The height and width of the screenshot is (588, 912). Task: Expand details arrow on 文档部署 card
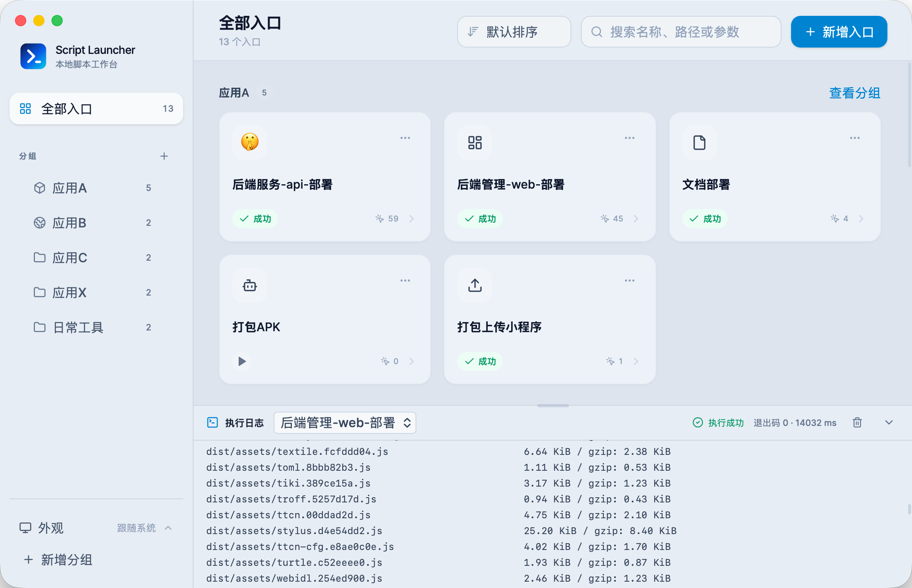point(861,219)
